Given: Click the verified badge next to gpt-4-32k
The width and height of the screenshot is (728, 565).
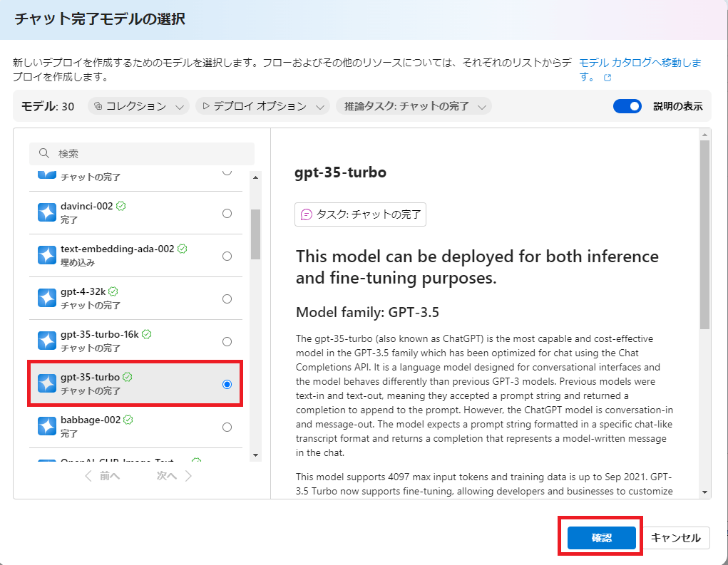Looking at the screenshot, I should 113,291.
